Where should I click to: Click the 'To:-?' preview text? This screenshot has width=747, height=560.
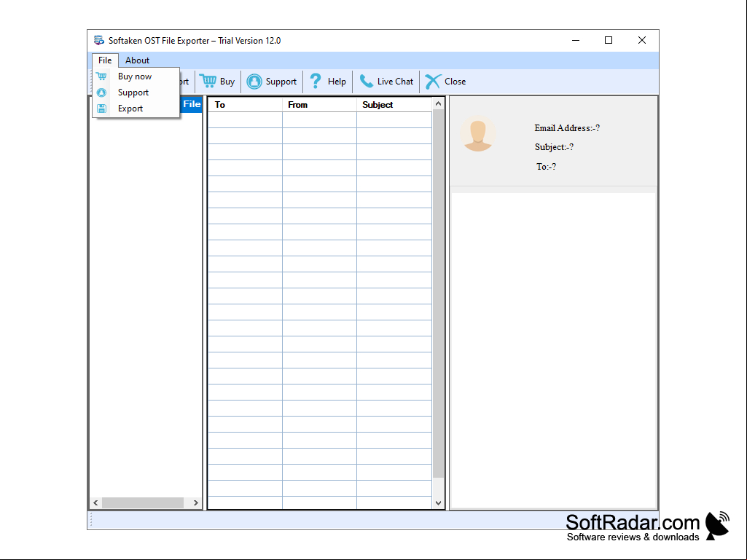click(546, 167)
